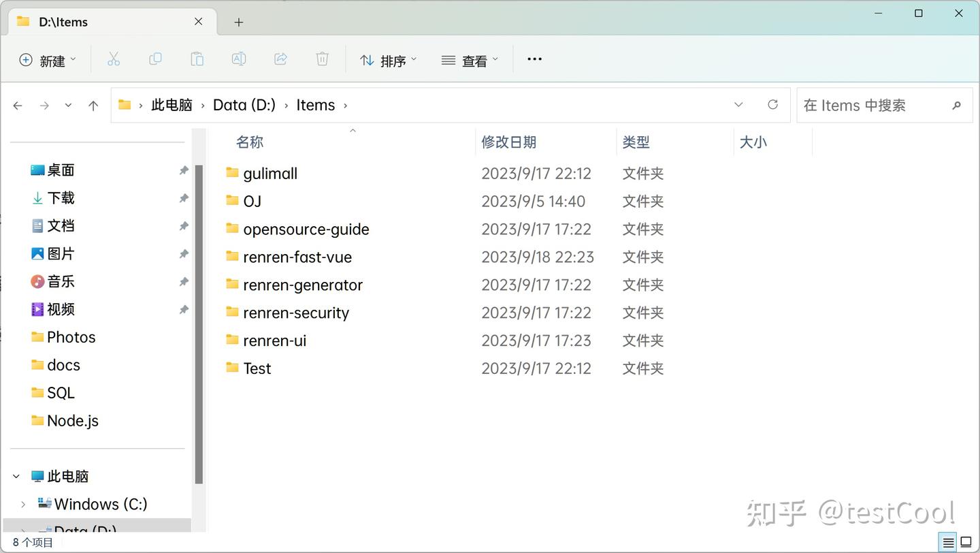Viewport: 980px width, 553px height.
Task: Click the Share icon in the toolbar
Action: click(x=280, y=59)
